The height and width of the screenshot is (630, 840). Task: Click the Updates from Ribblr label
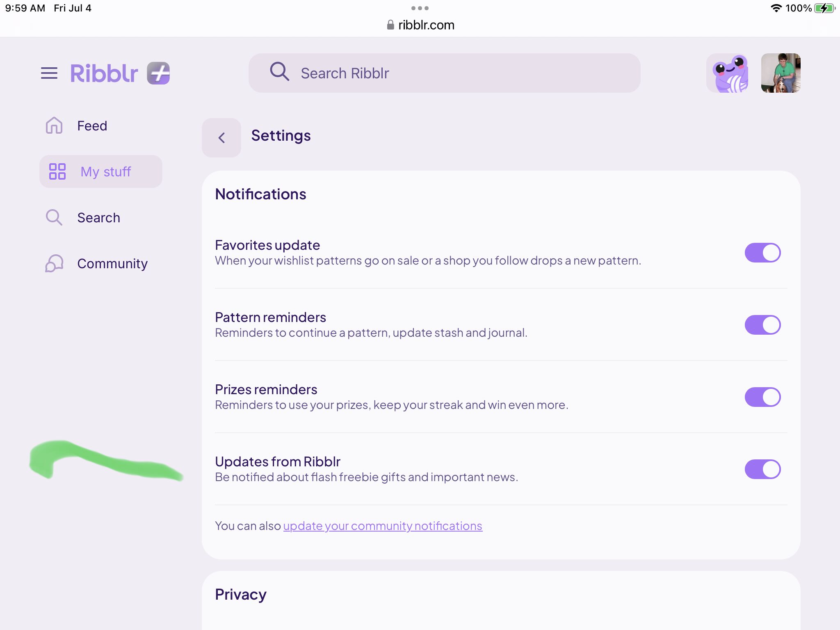pyautogui.click(x=278, y=462)
